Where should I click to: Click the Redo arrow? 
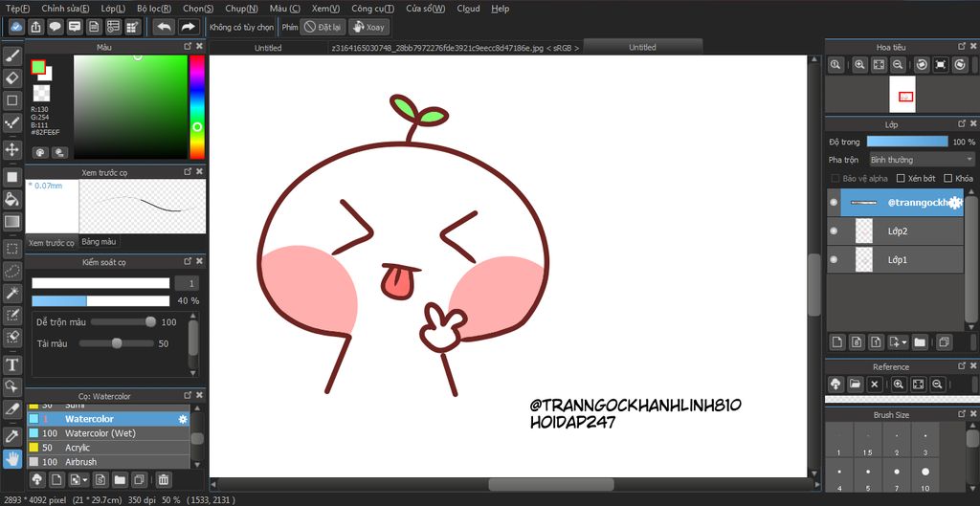[x=189, y=27]
